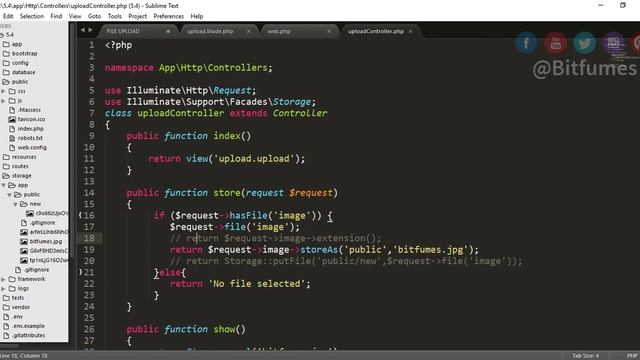The image size is (640, 360).
Task: Open the Project menu
Action: 138,16
